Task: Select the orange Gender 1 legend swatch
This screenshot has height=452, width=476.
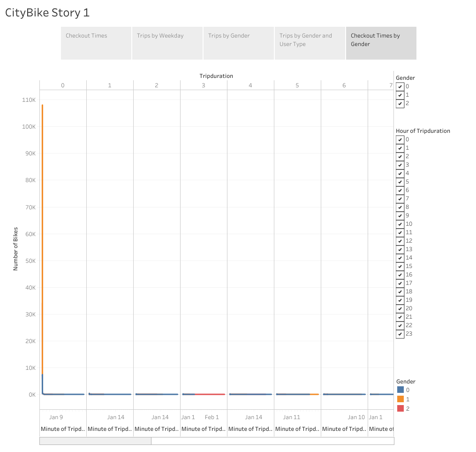Action: pyautogui.click(x=400, y=398)
